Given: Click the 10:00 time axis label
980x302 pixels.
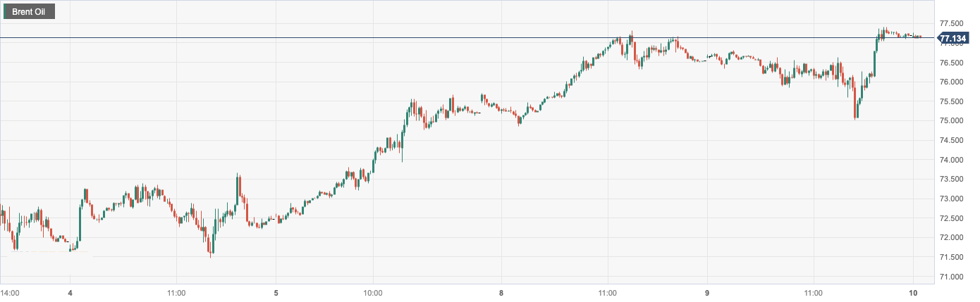Looking at the screenshot, I should (x=373, y=292).
